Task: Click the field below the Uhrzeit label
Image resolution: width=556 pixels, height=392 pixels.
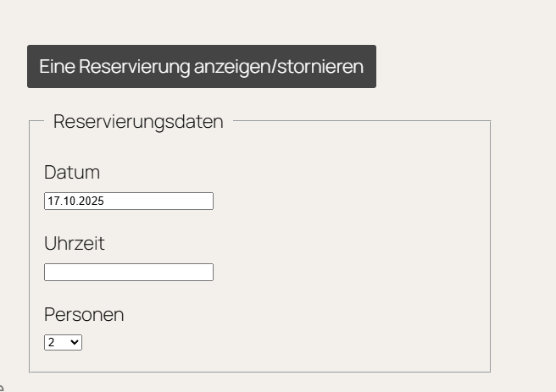Action: [129, 273]
